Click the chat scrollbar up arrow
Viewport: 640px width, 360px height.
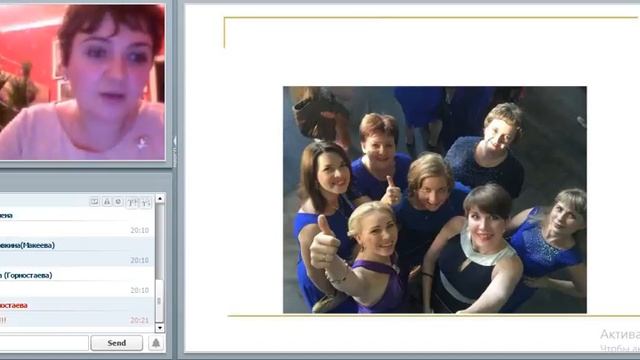click(x=160, y=199)
